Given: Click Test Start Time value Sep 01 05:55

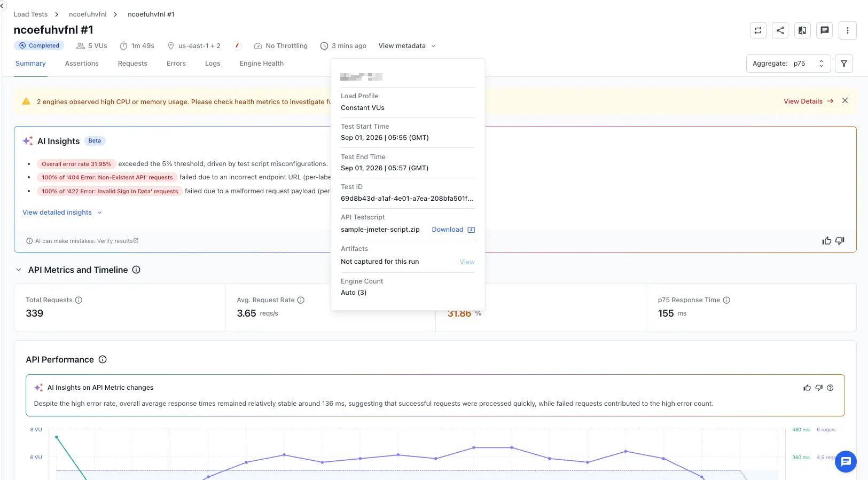Looking at the screenshot, I should (x=385, y=138).
